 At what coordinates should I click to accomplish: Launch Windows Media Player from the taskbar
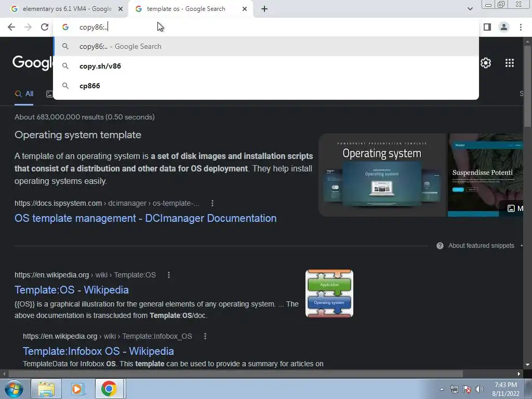tap(78, 389)
